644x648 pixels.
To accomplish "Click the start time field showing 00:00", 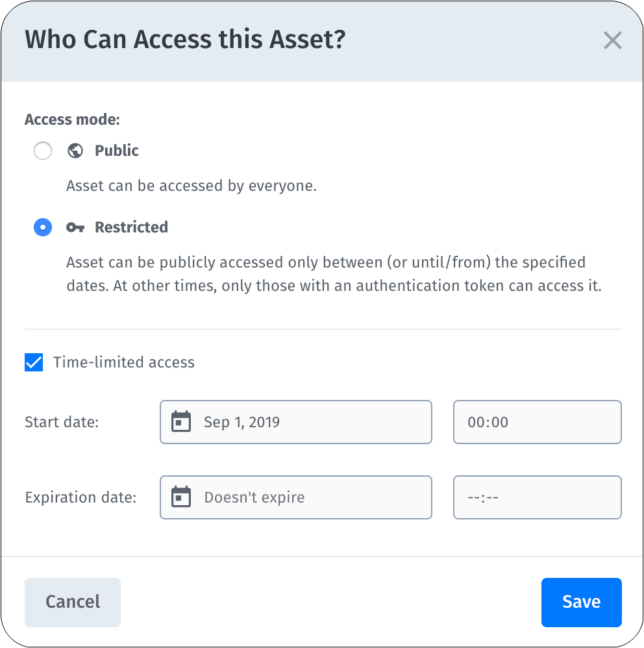I will (x=537, y=422).
